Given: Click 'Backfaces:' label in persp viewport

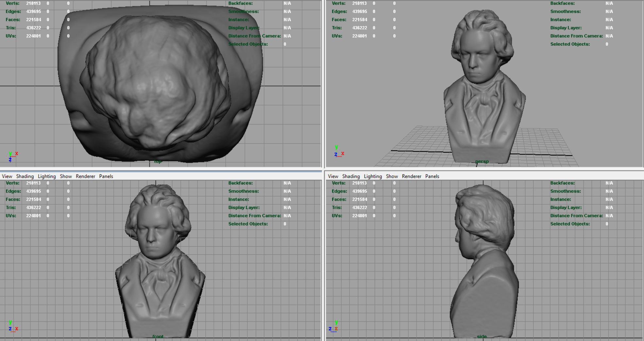Looking at the screenshot, I should (562, 3).
